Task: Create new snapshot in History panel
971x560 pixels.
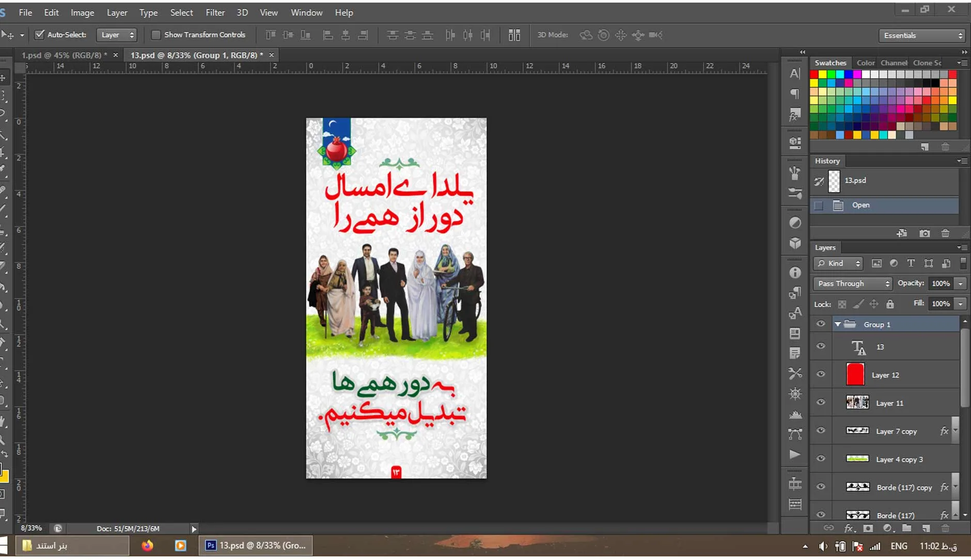Action: [x=925, y=233]
